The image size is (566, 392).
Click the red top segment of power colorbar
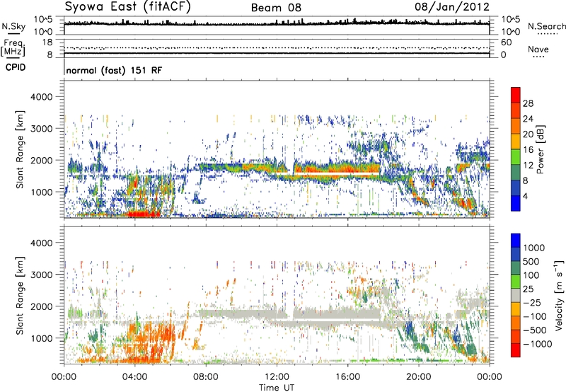(516, 96)
